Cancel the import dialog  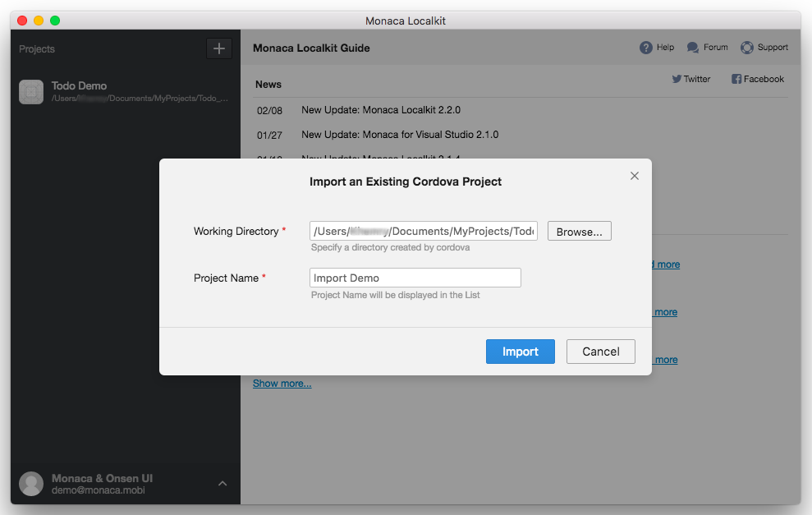coord(601,352)
